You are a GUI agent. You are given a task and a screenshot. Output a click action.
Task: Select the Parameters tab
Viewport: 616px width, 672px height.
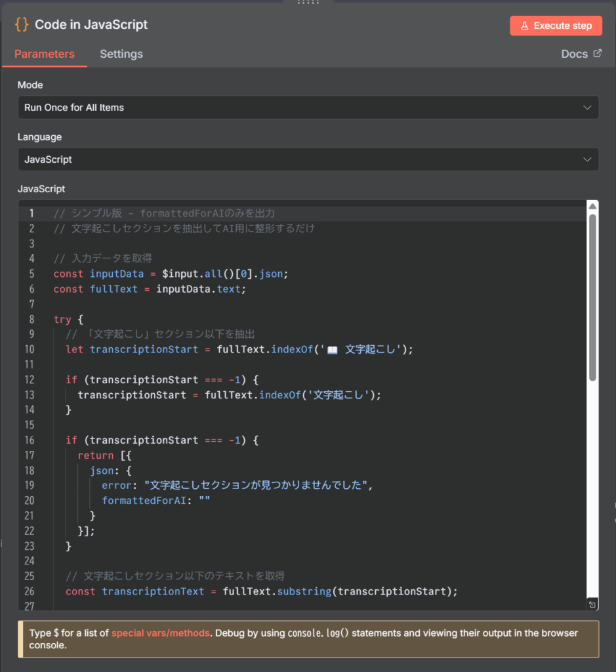point(45,54)
